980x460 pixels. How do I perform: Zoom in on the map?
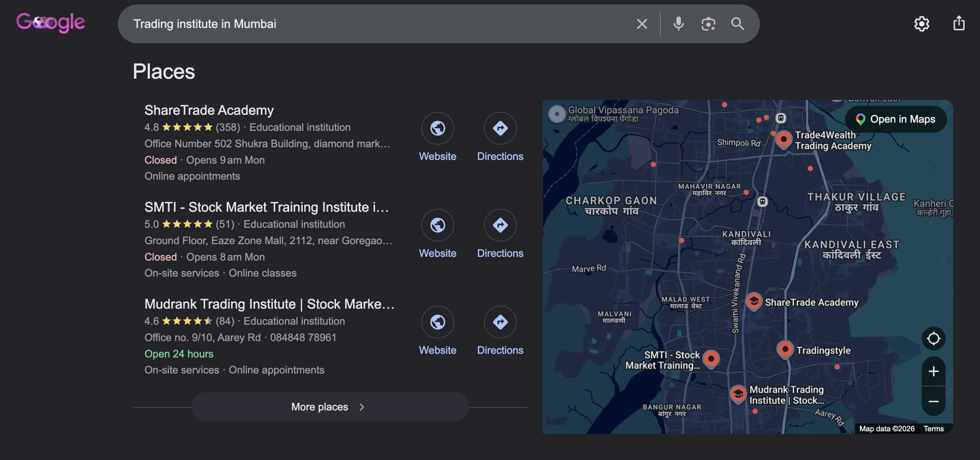[933, 371]
